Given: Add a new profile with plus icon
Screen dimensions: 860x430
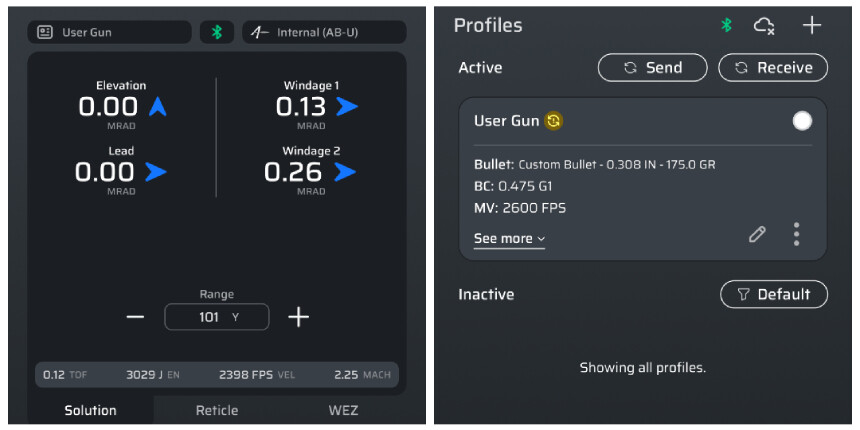Looking at the screenshot, I should point(812,26).
